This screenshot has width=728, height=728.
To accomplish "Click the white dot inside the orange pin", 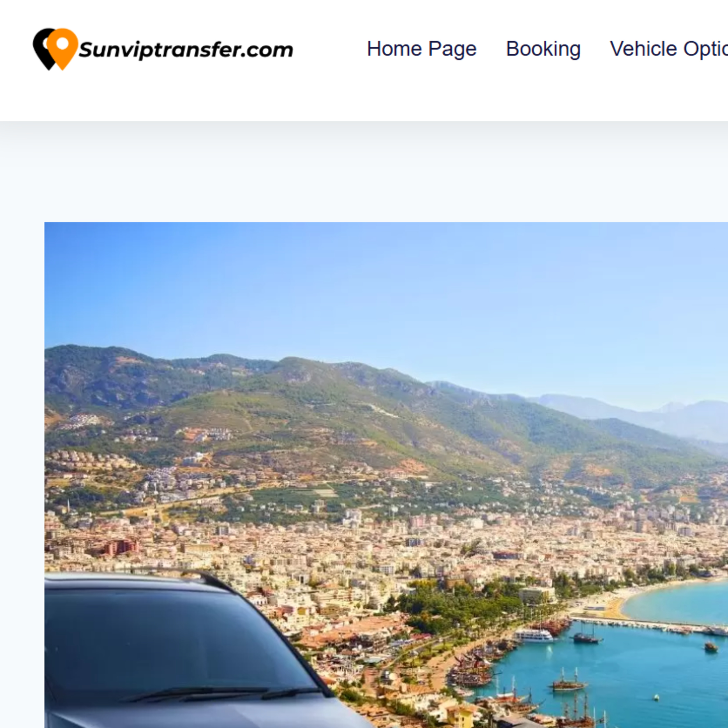I will pos(62,44).
